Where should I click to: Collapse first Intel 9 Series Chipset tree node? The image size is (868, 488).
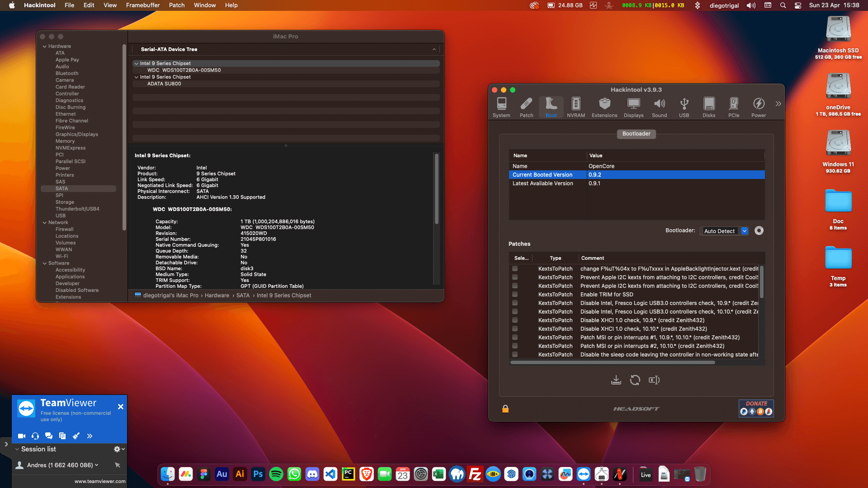136,64
